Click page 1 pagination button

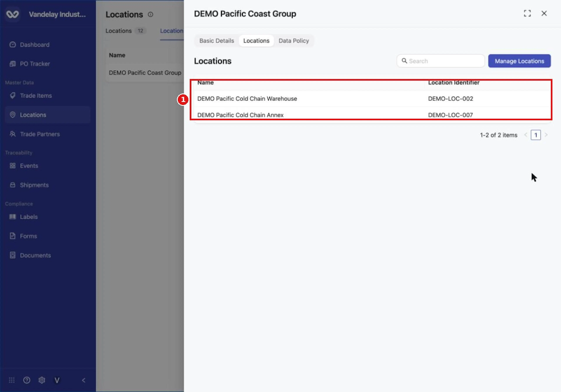[536, 135]
